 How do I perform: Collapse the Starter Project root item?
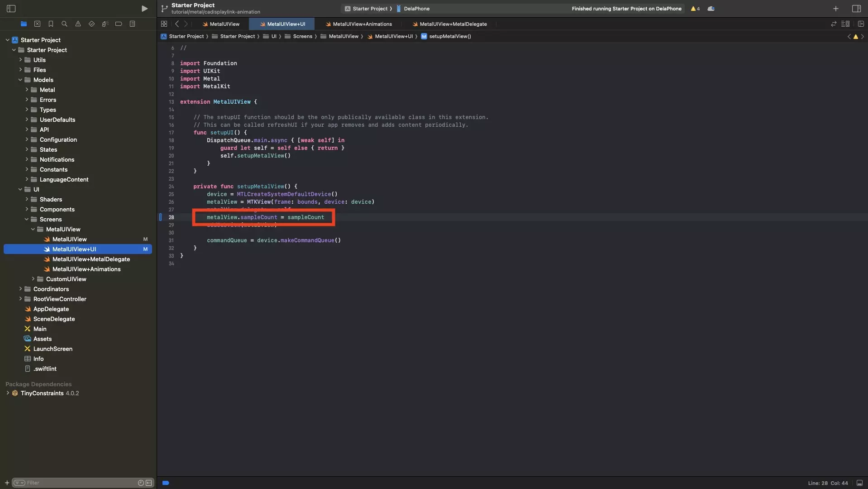7,40
